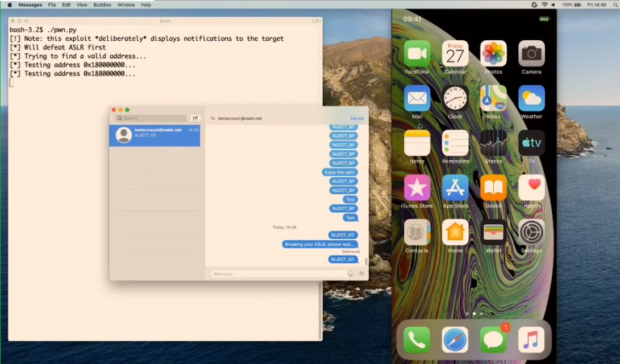620x364 pixels.
Task: Open the Buddies menu
Action: click(102, 5)
